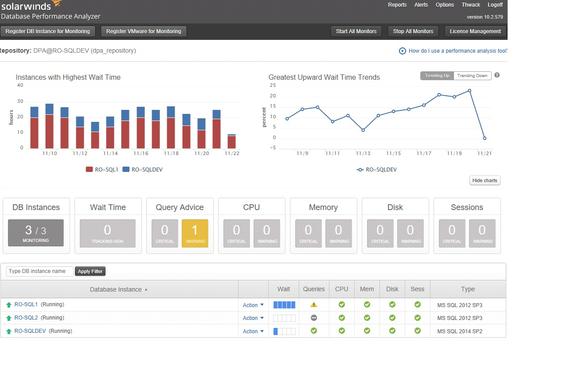Open the Action dropdown for RO-SQL1

click(x=253, y=305)
